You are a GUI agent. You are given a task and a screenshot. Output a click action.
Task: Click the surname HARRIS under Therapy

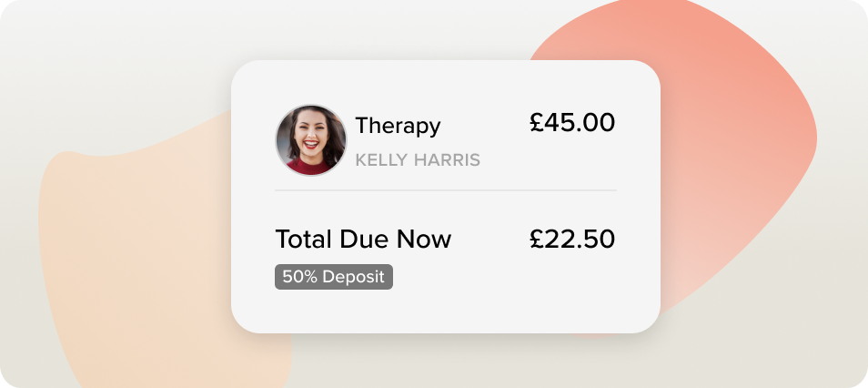pos(448,160)
